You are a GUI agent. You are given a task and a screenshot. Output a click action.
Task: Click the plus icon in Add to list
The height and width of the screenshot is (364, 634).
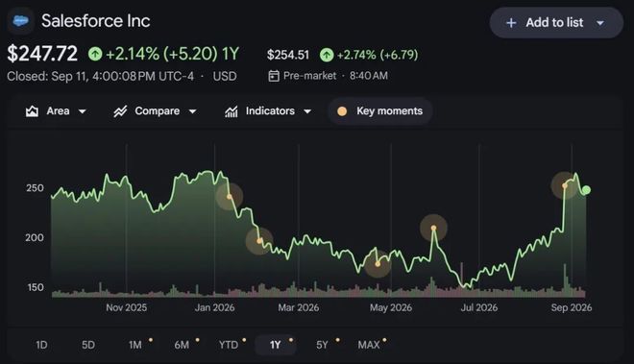[511, 23]
